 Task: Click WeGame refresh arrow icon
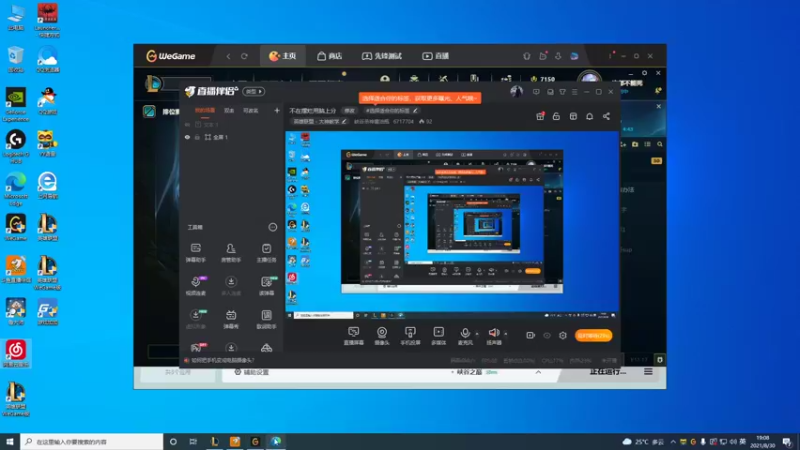(244, 56)
